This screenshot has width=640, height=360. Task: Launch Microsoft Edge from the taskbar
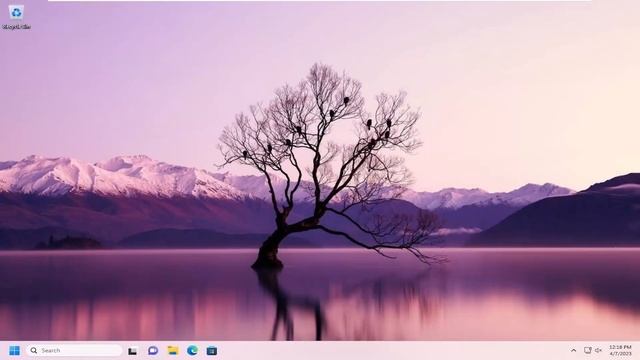click(192, 350)
